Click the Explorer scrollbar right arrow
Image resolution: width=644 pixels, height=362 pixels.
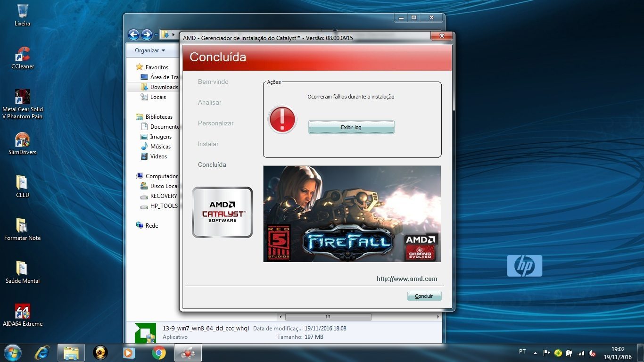[x=438, y=317]
